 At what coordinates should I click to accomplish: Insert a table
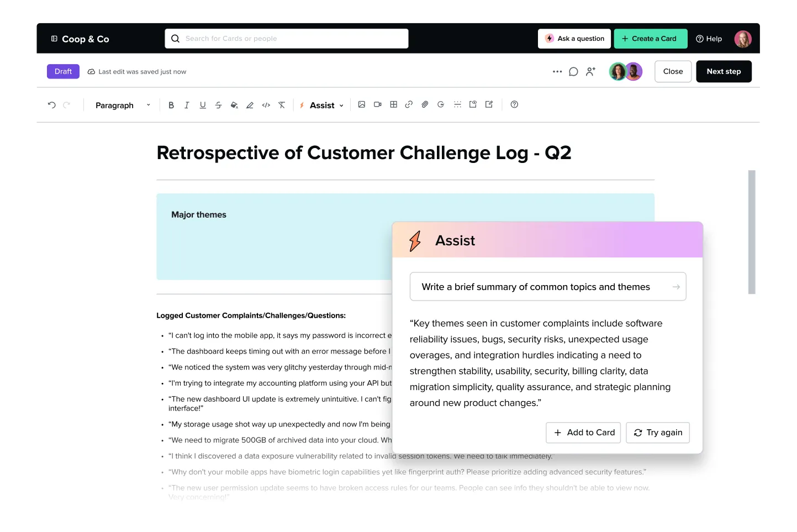(393, 104)
